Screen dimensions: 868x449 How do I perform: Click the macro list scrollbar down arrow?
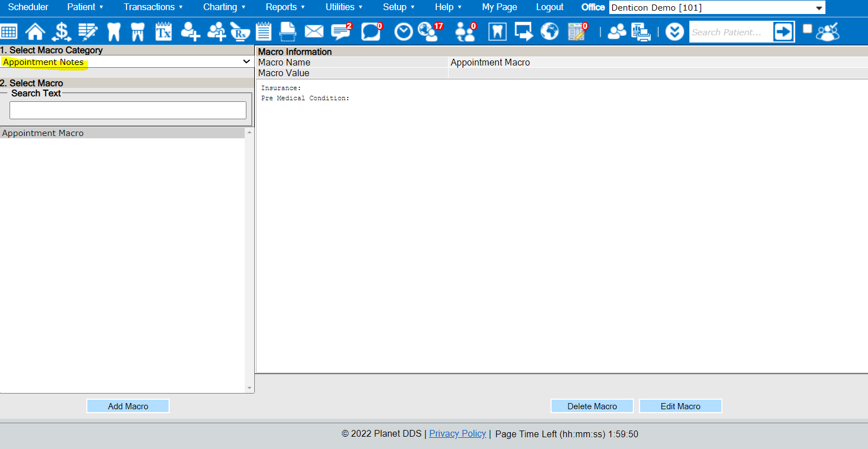point(249,388)
